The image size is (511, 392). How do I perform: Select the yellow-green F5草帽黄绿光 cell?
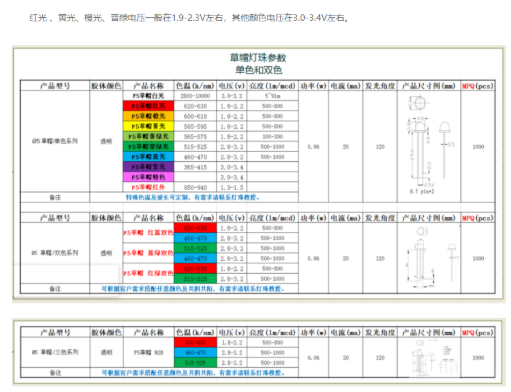148,136
